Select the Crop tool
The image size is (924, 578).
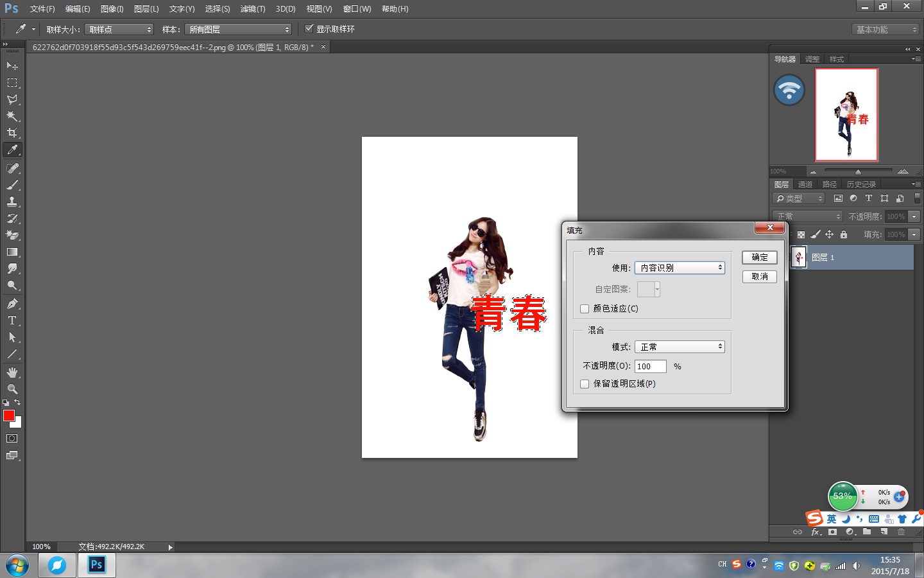tap(12, 133)
